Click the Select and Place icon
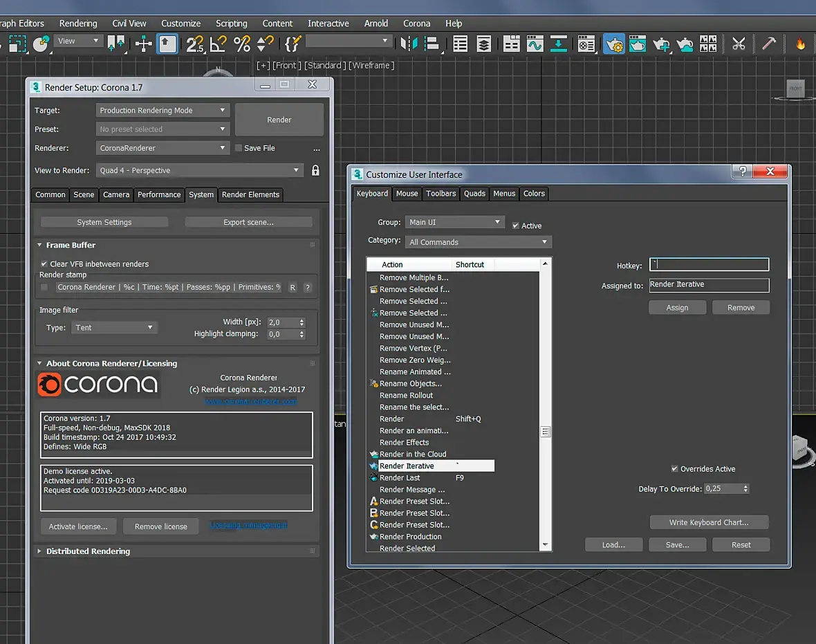This screenshot has height=644, width=816. pyautogui.click(x=41, y=44)
